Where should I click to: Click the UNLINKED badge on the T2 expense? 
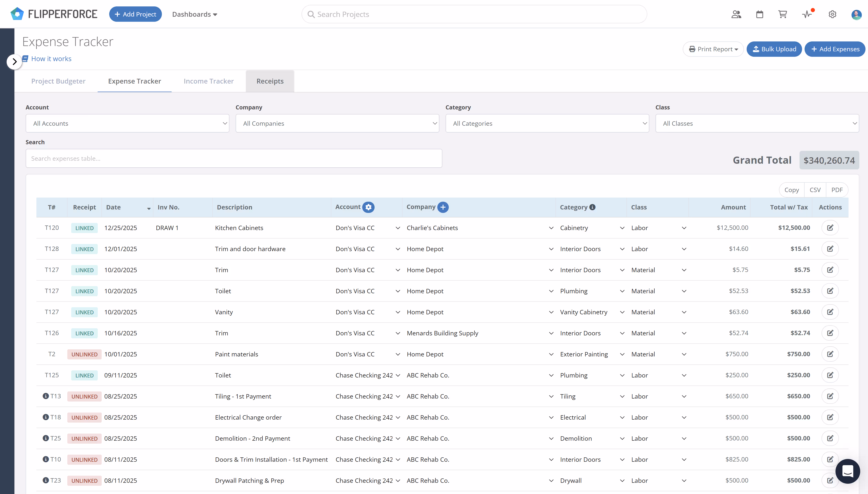84,354
